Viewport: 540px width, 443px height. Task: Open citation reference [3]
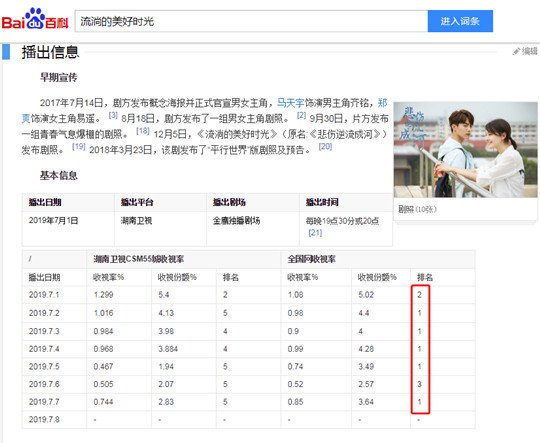113,115
